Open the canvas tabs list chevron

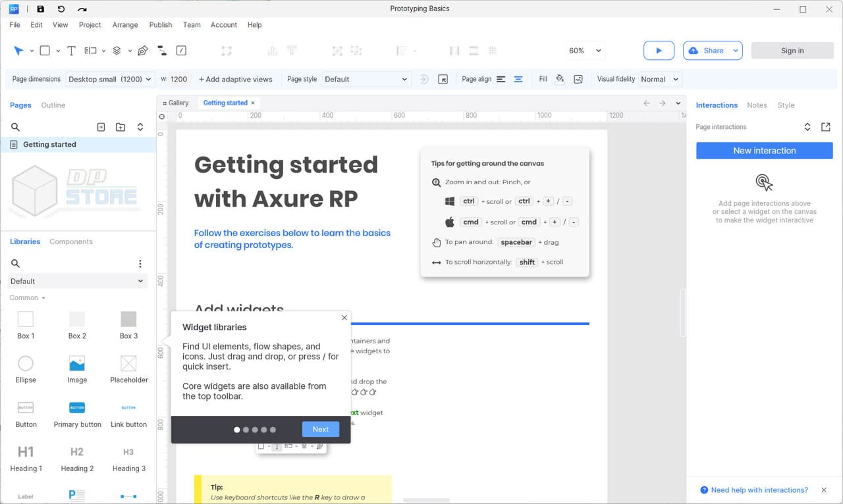click(678, 103)
